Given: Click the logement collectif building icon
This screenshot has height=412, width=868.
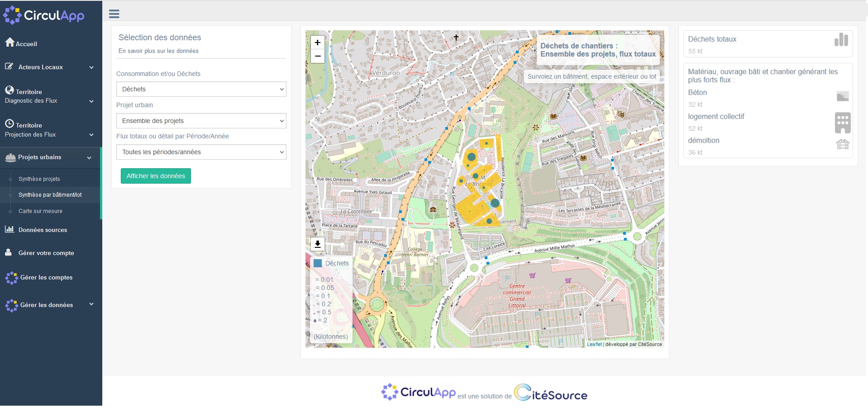Looking at the screenshot, I should (842, 123).
